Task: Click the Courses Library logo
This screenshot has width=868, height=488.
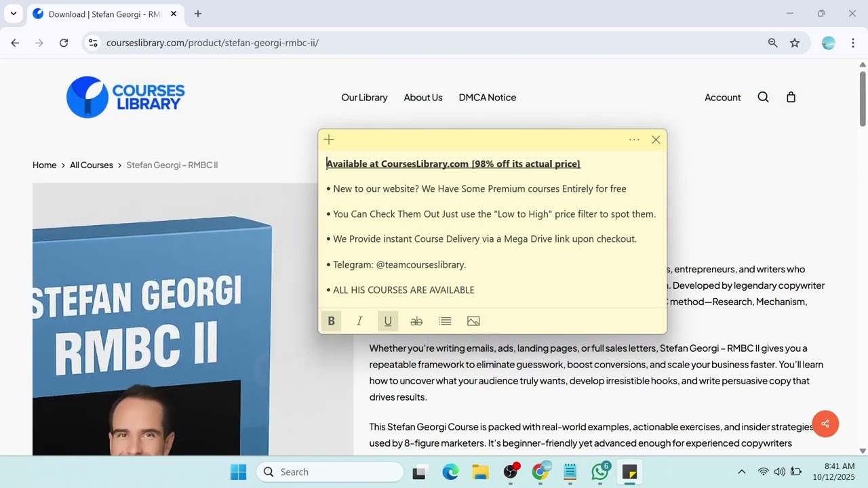Action: pyautogui.click(x=125, y=97)
